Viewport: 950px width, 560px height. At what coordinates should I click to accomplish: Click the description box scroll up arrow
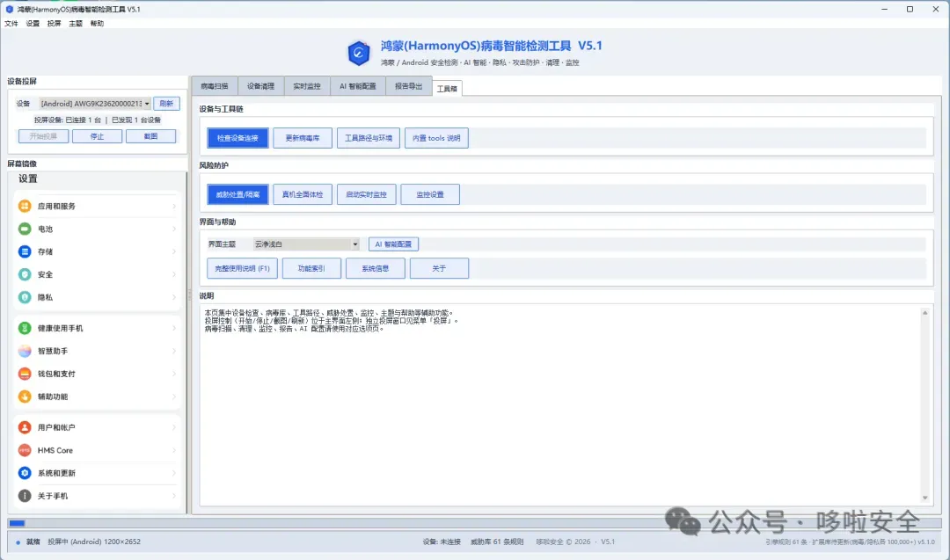coord(924,312)
